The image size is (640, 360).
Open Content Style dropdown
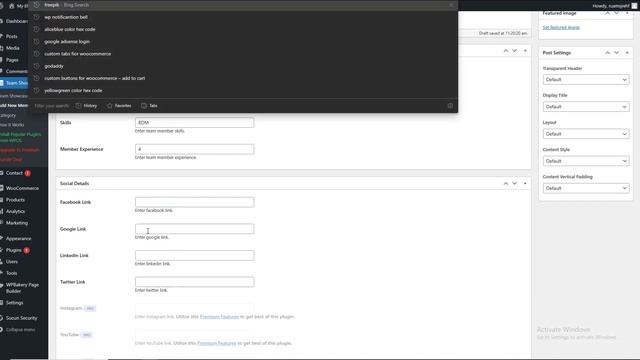(x=586, y=161)
